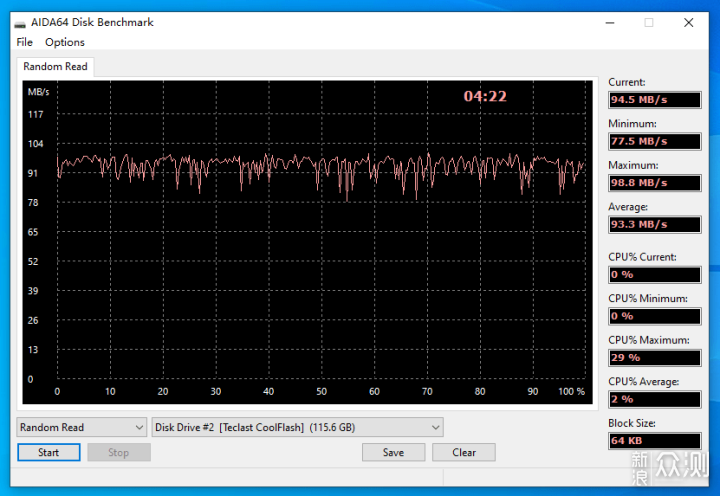Click the CPU% Maximum: label
The width and height of the screenshot is (720, 496).
[649, 340]
